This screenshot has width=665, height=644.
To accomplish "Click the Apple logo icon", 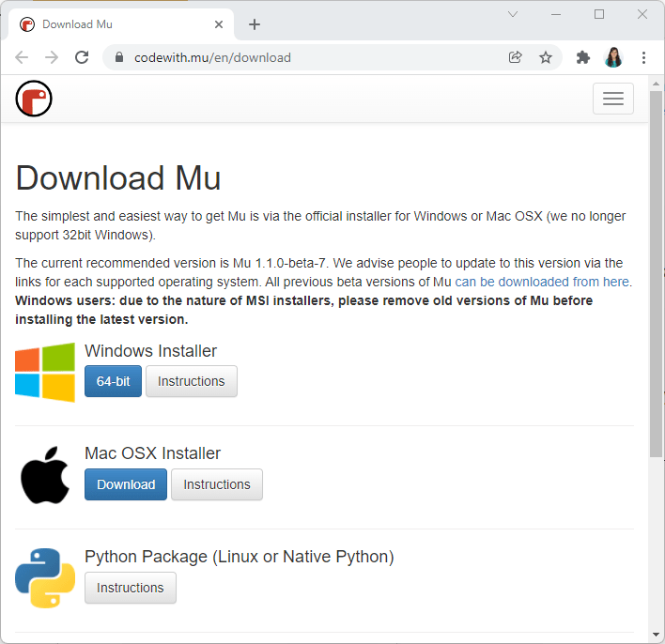I will point(45,475).
